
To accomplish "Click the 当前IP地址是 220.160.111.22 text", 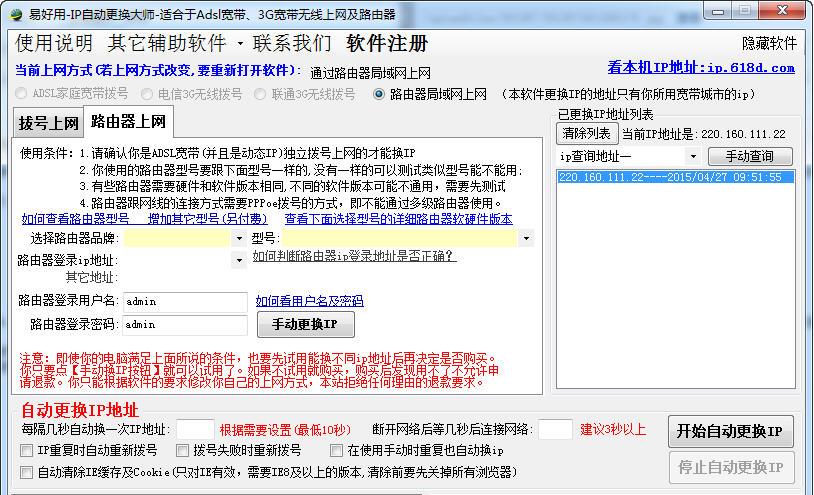I will click(x=703, y=134).
